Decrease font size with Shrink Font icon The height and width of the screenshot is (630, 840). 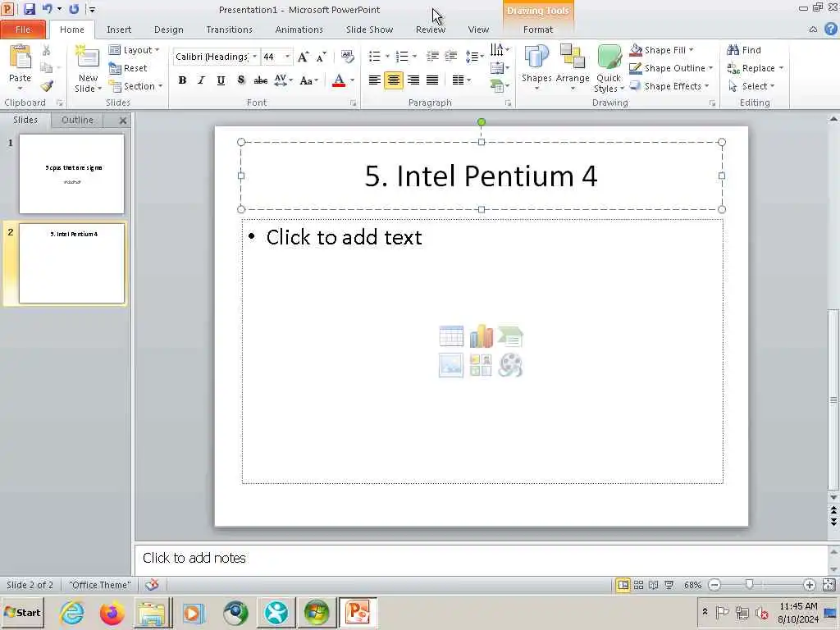[x=321, y=57]
